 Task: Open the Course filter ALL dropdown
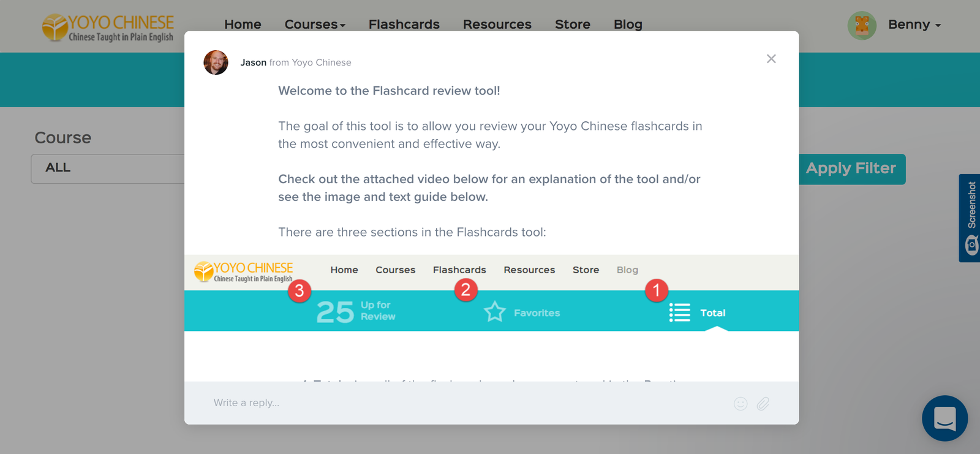click(108, 168)
